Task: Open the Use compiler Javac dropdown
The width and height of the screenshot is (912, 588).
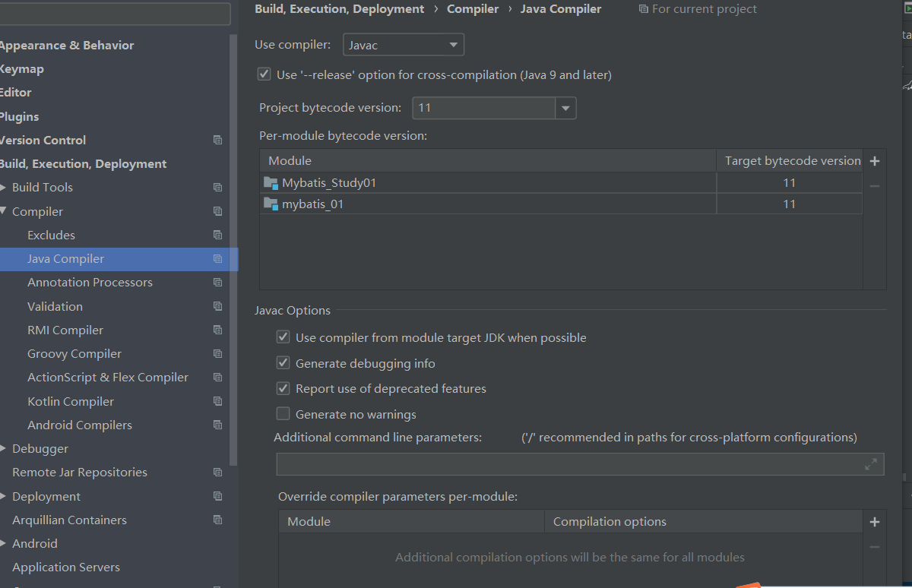Action: 404,45
